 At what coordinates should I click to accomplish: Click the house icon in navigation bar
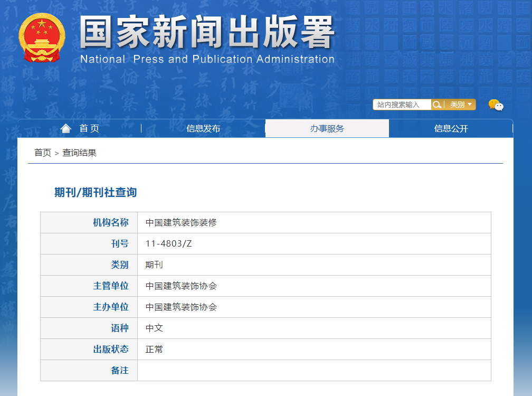[66, 128]
